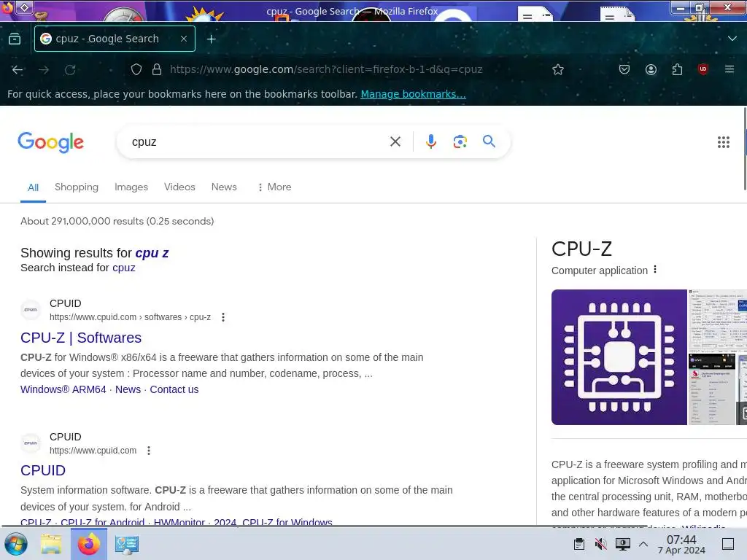Click CPUID favicon of first result
747x560 pixels.
31,310
